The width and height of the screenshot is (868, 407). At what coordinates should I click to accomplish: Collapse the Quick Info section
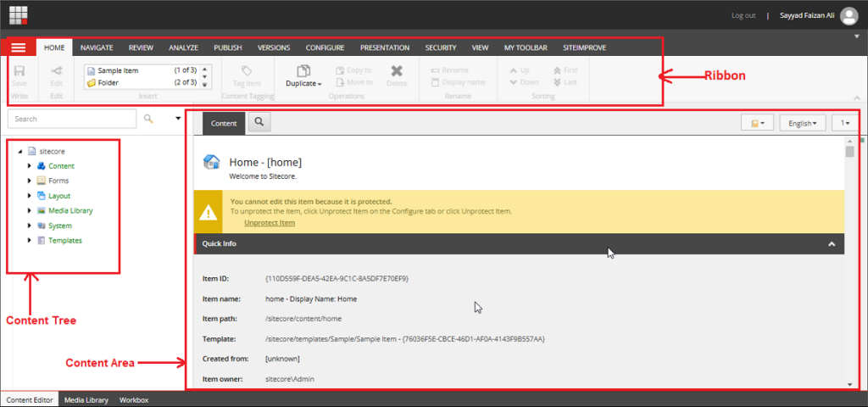click(832, 244)
